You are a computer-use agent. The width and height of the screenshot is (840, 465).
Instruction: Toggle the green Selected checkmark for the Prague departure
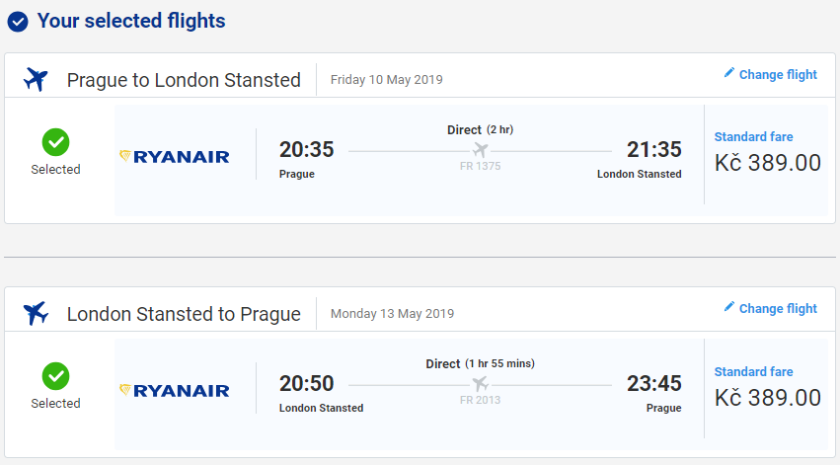tap(56, 143)
